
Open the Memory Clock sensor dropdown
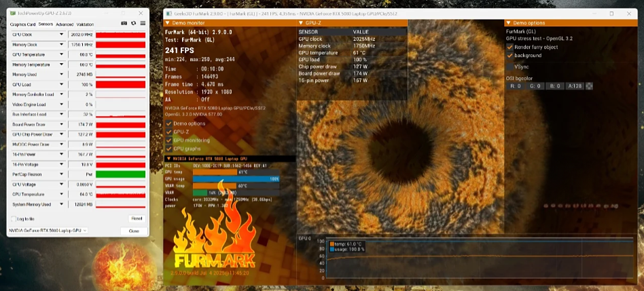point(62,45)
